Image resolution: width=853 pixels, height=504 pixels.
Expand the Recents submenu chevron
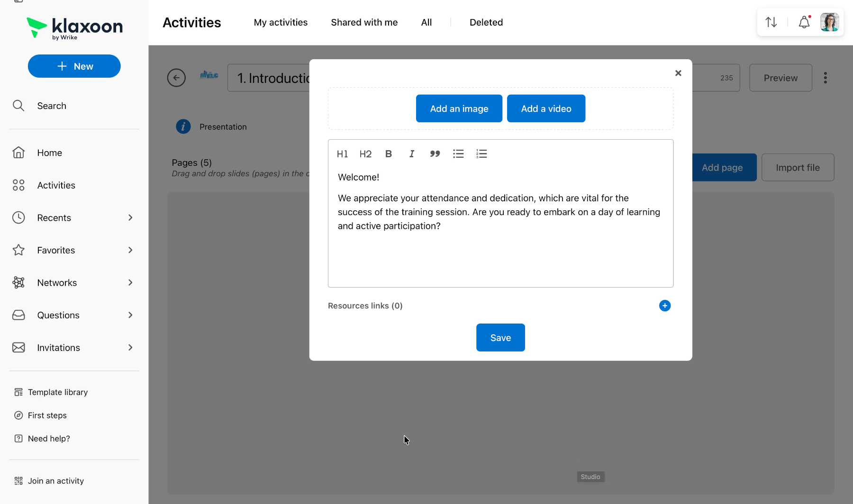coord(130,217)
